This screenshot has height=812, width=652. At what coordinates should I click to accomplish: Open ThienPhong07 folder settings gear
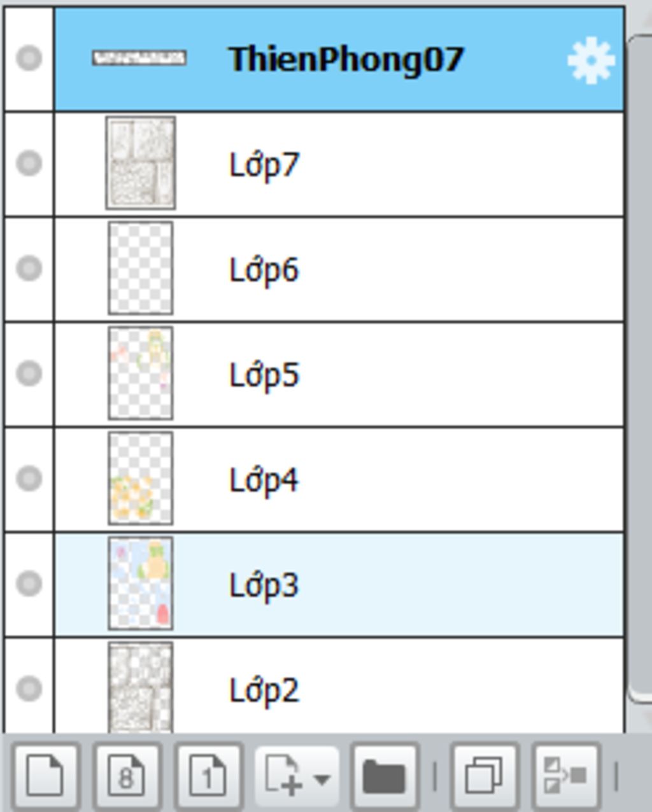pos(591,60)
